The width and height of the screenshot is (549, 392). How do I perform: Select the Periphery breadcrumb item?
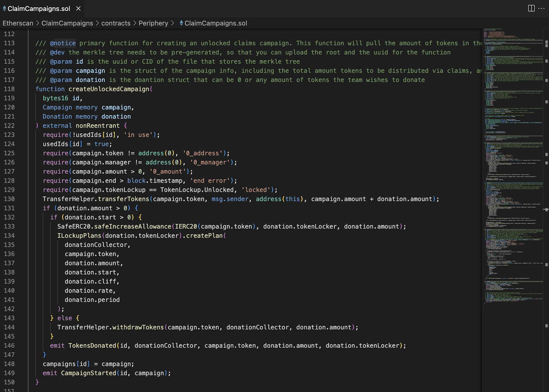(x=153, y=23)
